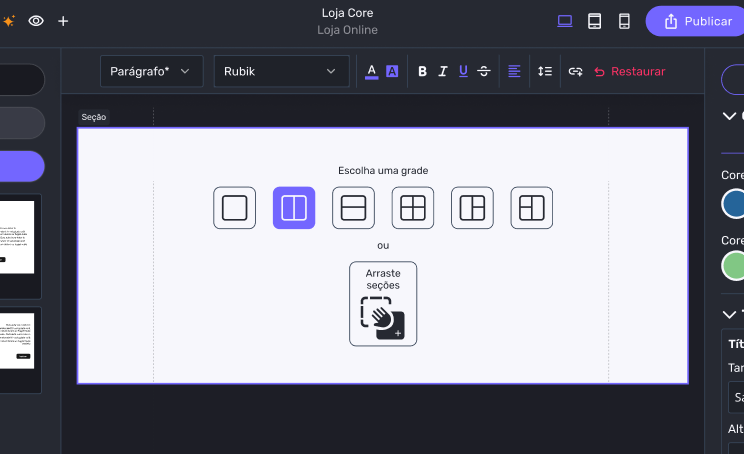Pick the two-row grid layout
The image size is (744, 454).
tap(353, 208)
